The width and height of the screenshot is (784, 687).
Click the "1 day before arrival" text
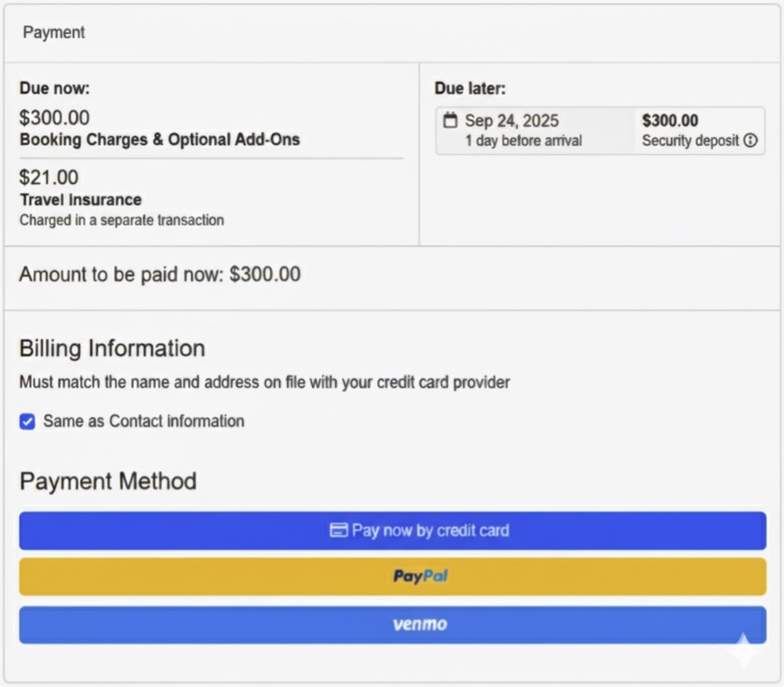point(523,141)
